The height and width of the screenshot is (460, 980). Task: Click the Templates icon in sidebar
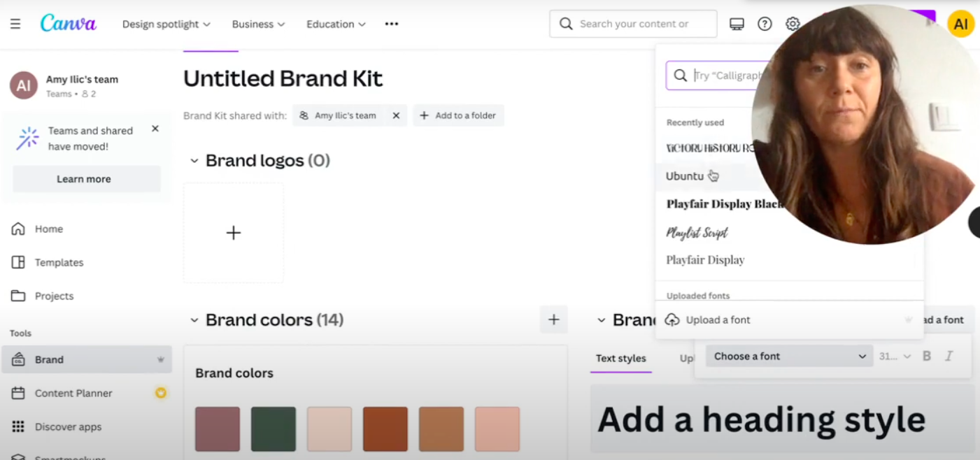(18, 262)
